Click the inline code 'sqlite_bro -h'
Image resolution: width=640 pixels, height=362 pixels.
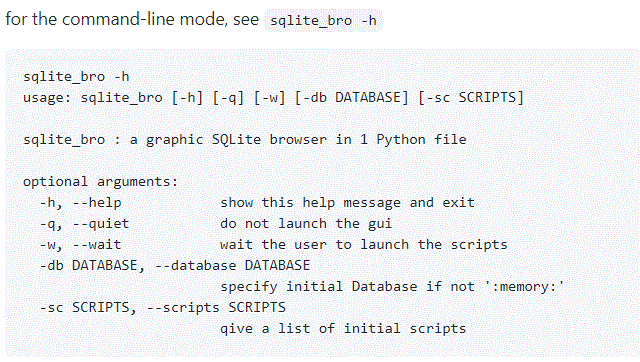[x=323, y=20]
